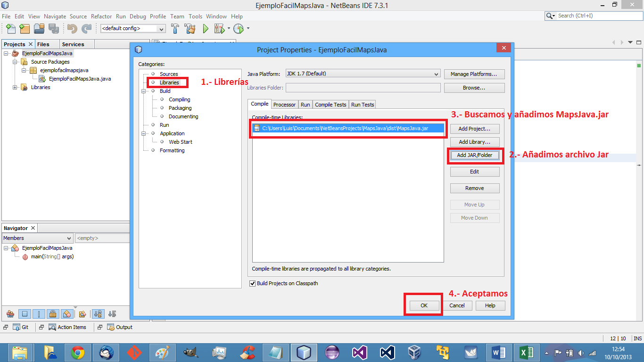The width and height of the screenshot is (644, 362).
Task: Click the volume speaker tray icon
Action: [581, 353]
